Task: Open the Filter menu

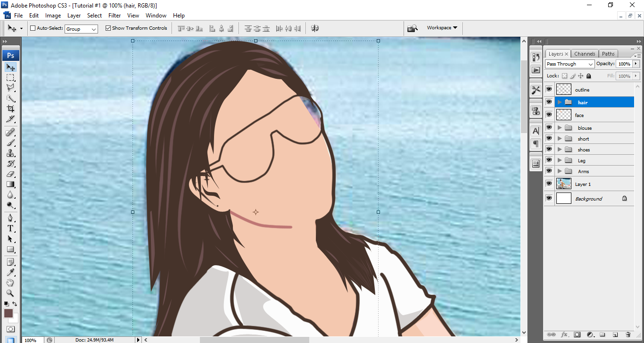Action: (115, 16)
